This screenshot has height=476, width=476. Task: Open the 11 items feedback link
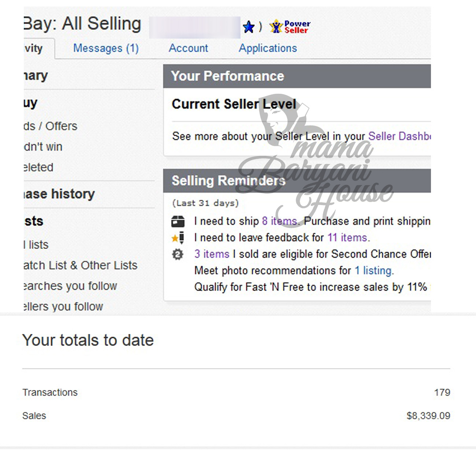point(348,238)
